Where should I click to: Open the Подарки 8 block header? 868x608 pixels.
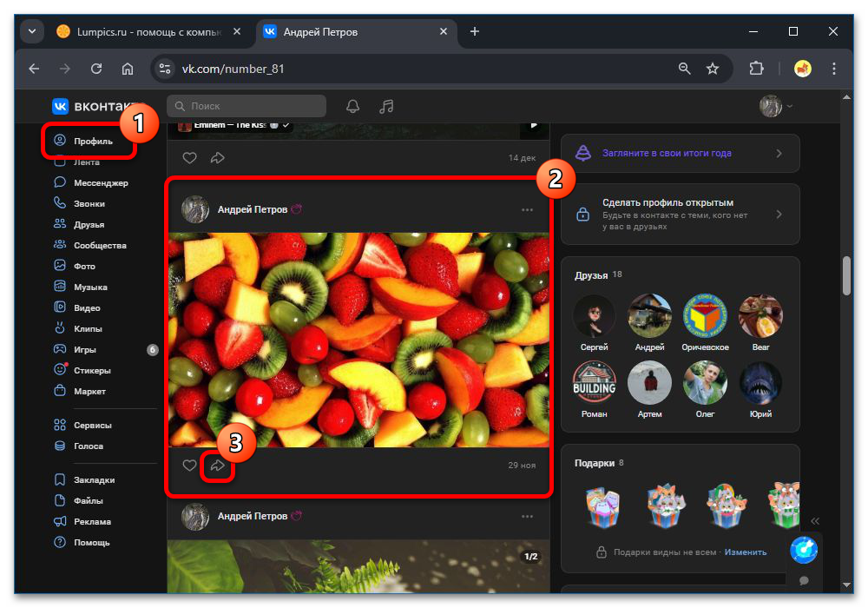pos(599,463)
